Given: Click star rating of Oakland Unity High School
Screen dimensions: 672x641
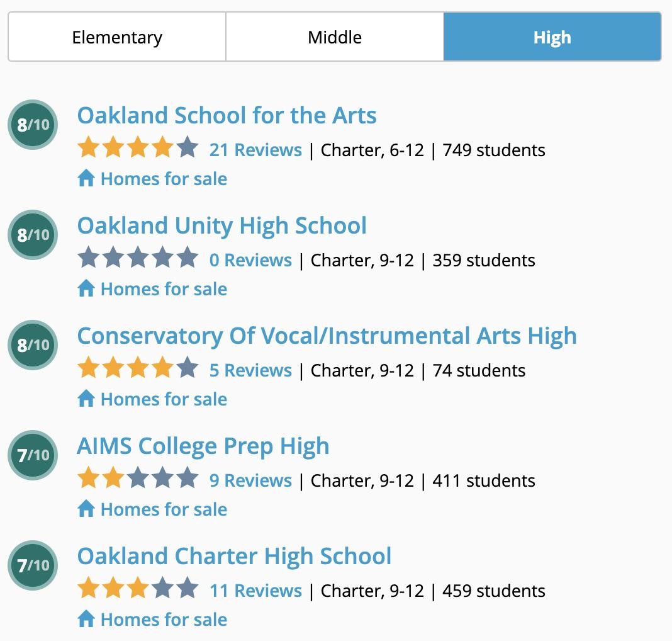Looking at the screenshot, I should (138, 260).
